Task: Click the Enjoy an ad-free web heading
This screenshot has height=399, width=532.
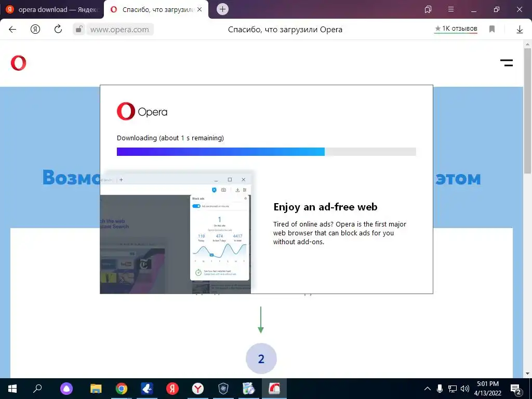Action: pos(325,207)
